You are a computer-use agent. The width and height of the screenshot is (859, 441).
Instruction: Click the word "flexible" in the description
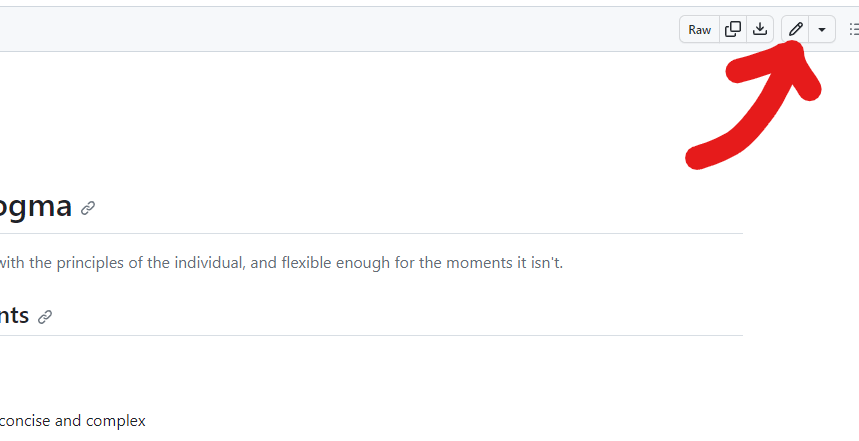307,263
